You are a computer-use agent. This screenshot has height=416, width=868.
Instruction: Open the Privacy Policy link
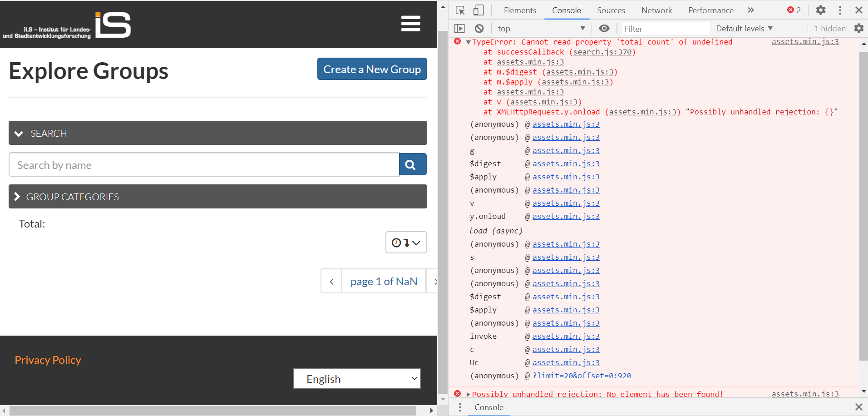(48, 360)
